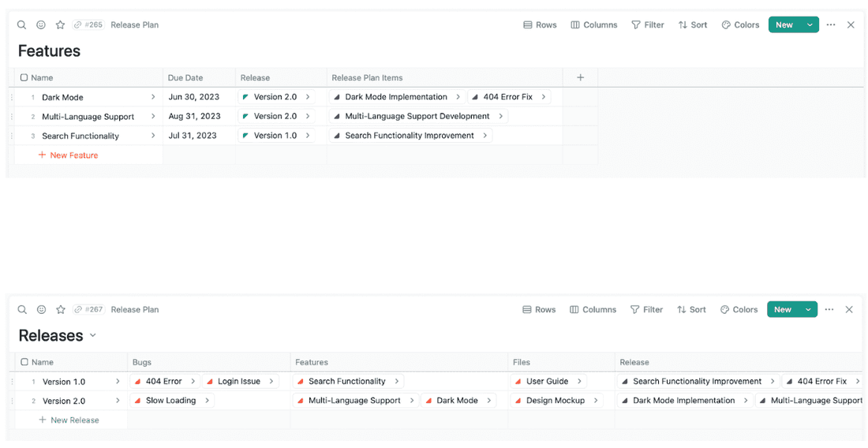Click the search icon in Releases panel
Screen dimensions: 868x448
22,310
